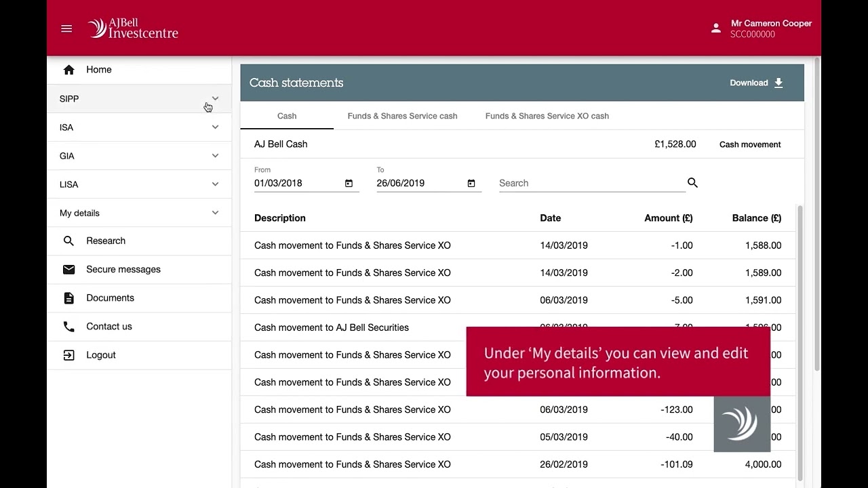Switch to Funds & Shares Service cash tab
868x488 pixels.
(x=402, y=116)
